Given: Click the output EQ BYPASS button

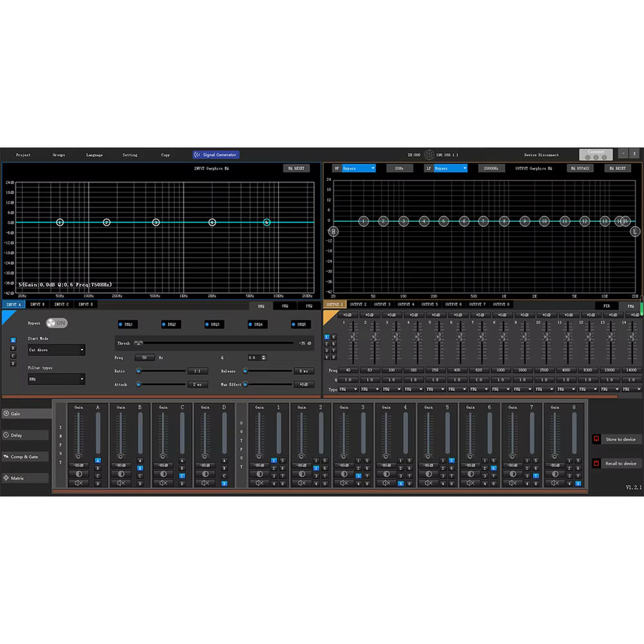Looking at the screenshot, I should [580, 168].
